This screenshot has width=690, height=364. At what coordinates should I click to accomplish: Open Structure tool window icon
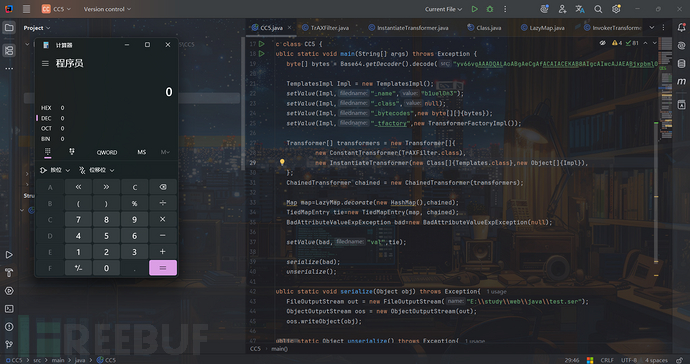(x=9, y=50)
